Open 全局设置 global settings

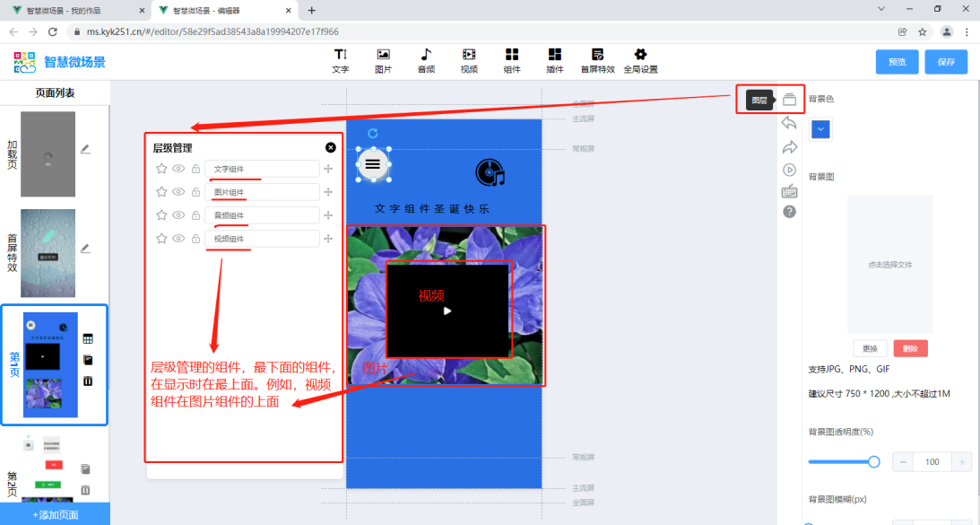(x=639, y=60)
